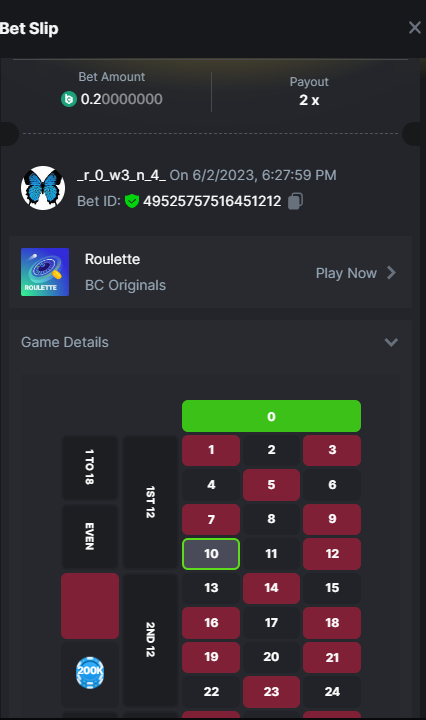Open the Roulette game via Play Now
The height and width of the screenshot is (720, 426).
coord(346,273)
